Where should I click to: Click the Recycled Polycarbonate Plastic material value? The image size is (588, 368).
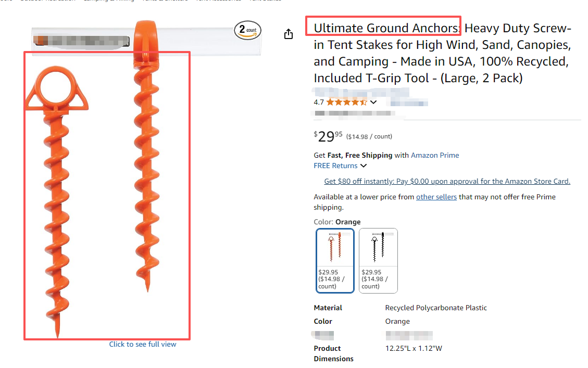(436, 308)
